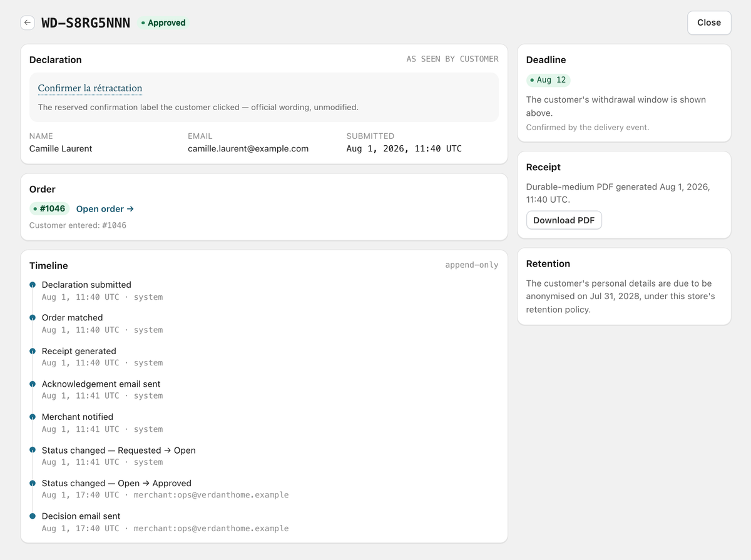This screenshot has width=751, height=560.
Task: Select the Merchant notified timeline marker
Action: tap(33, 417)
